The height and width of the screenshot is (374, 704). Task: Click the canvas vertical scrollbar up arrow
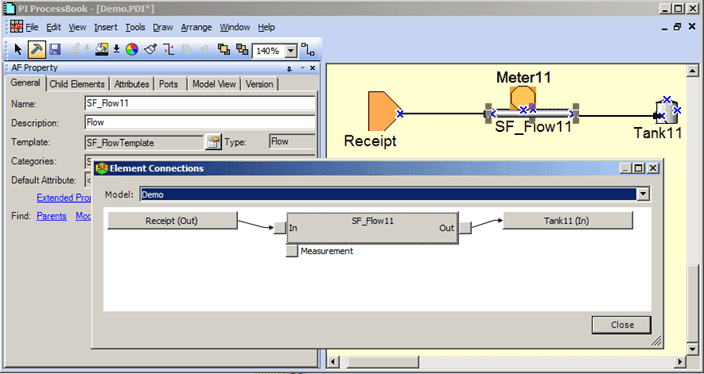692,71
